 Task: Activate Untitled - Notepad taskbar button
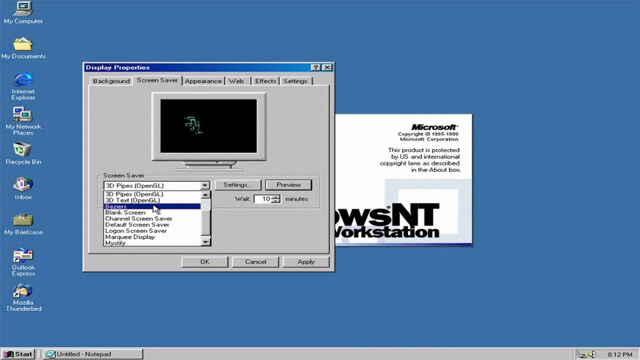[93, 354]
